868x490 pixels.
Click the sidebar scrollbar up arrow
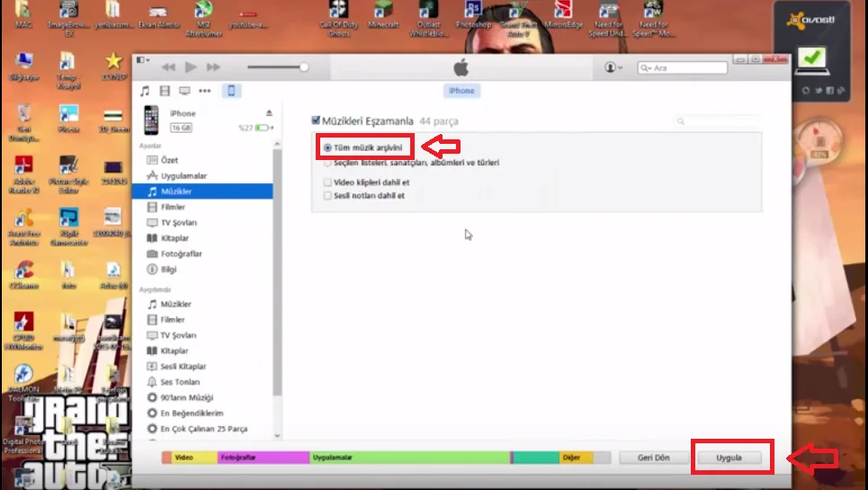277,145
